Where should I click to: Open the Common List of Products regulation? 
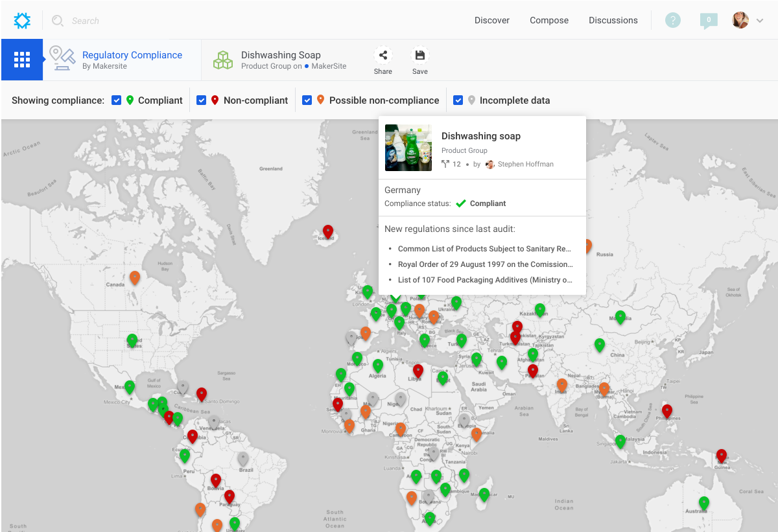point(485,249)
